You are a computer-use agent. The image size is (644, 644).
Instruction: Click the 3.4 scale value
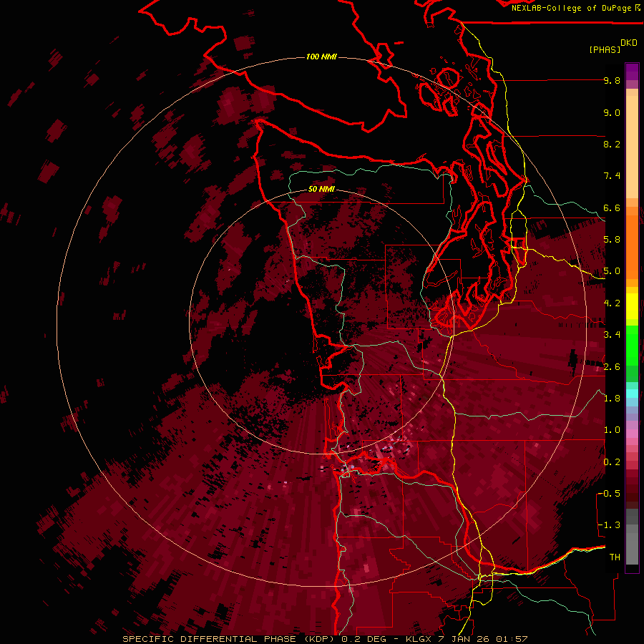(x=612, y=334)
